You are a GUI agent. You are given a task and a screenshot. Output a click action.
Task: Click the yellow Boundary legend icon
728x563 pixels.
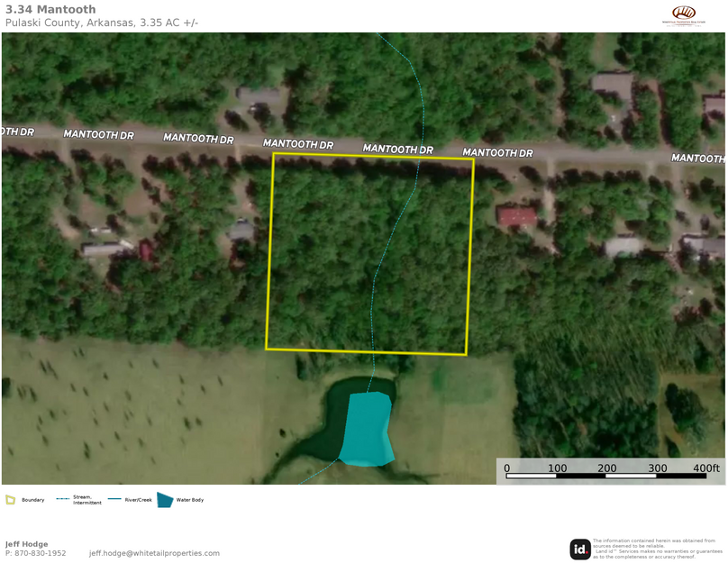10,500
